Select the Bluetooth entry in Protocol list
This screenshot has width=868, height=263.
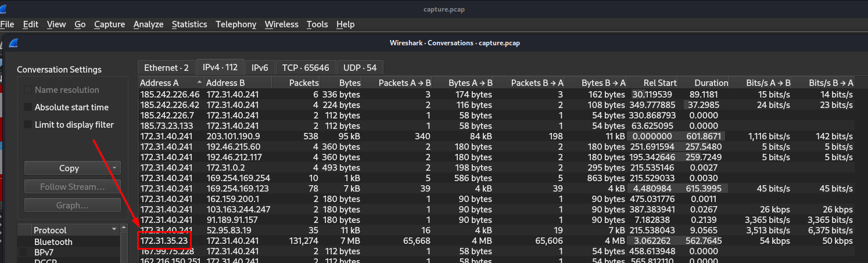[53, 242]
